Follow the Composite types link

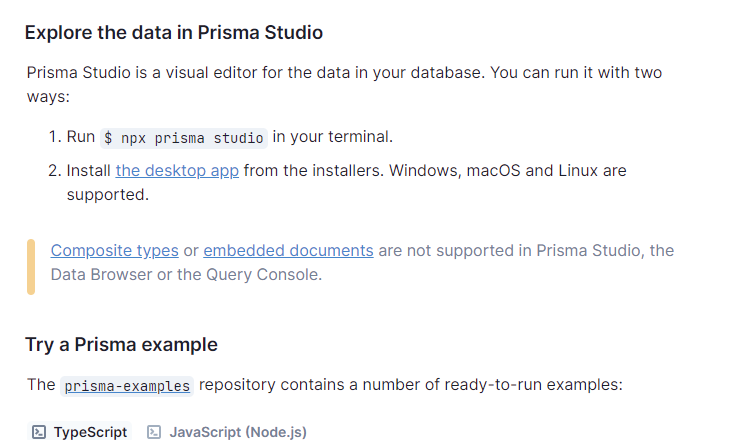click(x=114, y=250)
